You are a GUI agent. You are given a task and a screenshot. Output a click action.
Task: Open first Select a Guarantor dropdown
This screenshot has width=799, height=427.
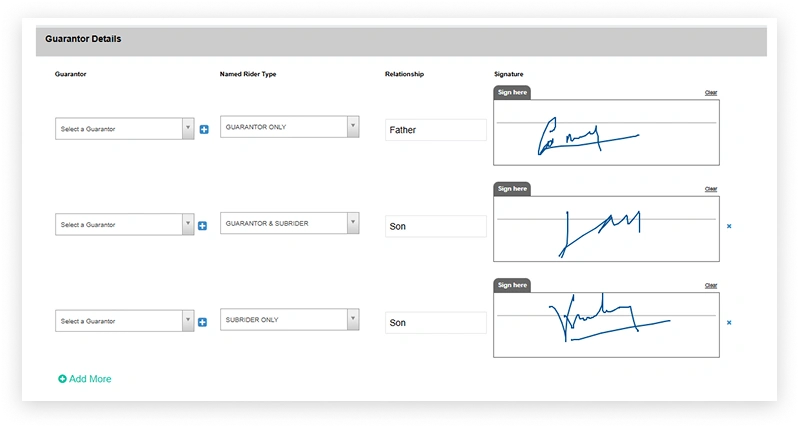click(125, 129)
